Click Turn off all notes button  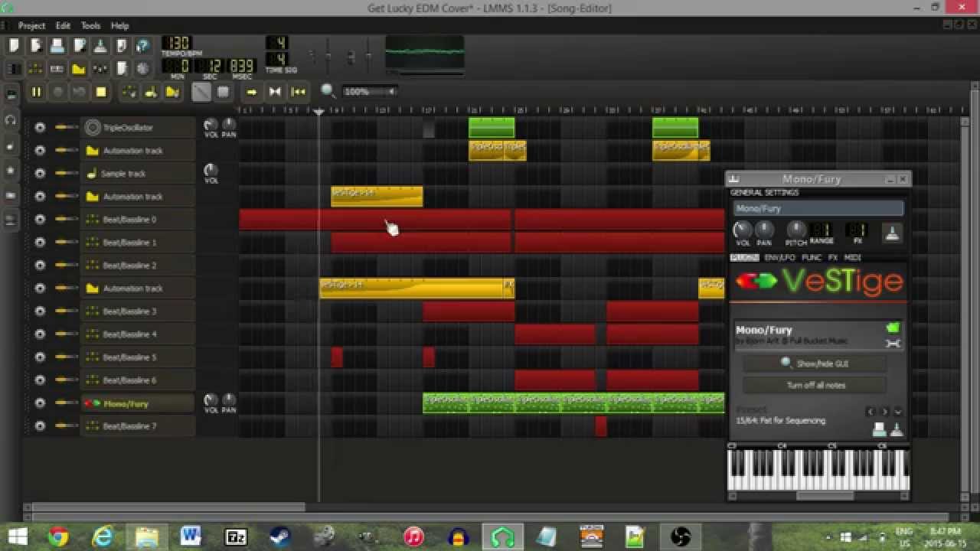[x=815, y=385]
